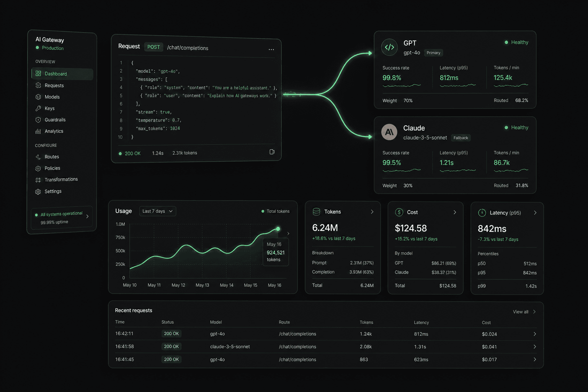The height and width of the screenshot is (392, 588).
Task: Open the Last 7 days dropdown
Action: [x=157, y=211]
